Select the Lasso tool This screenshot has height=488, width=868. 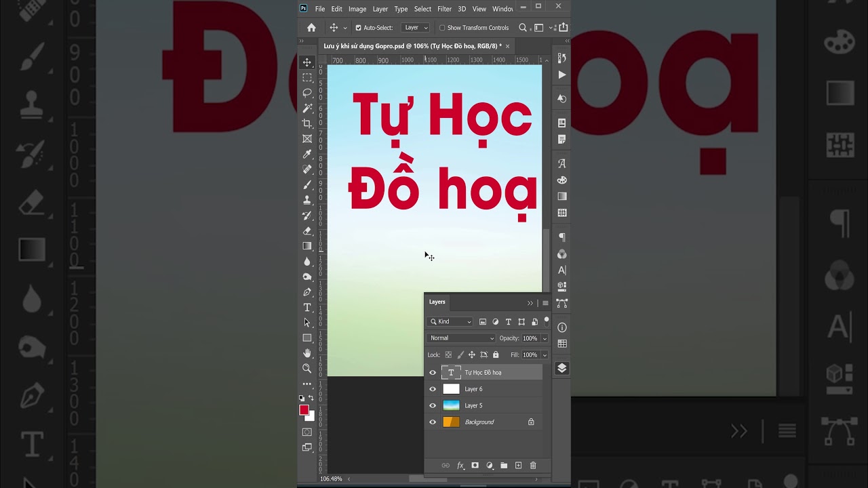(307, 93)
